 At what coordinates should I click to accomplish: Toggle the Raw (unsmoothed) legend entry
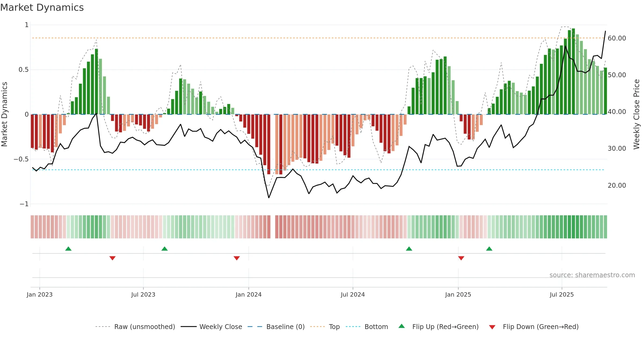pyautogui.click(x=135, y=327)
